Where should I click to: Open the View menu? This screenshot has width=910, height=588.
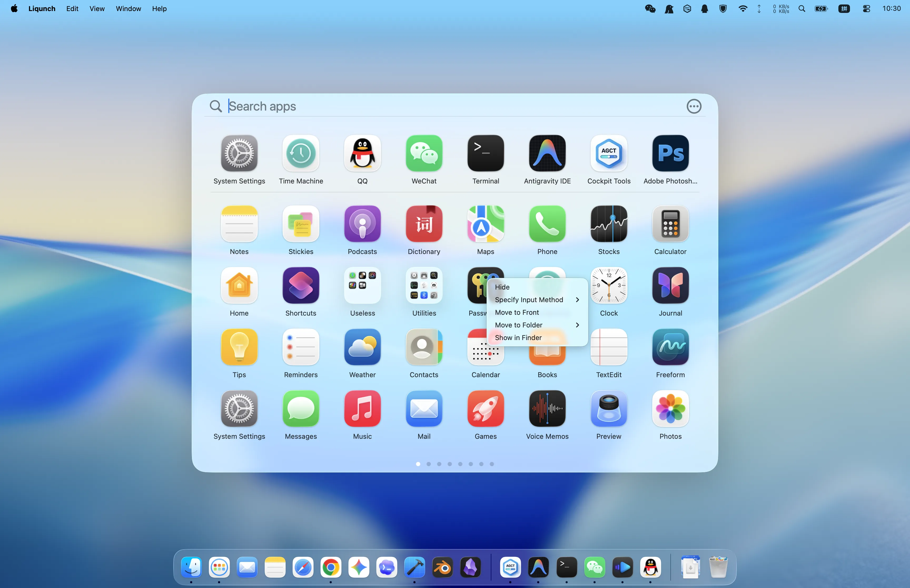point(97,8)
